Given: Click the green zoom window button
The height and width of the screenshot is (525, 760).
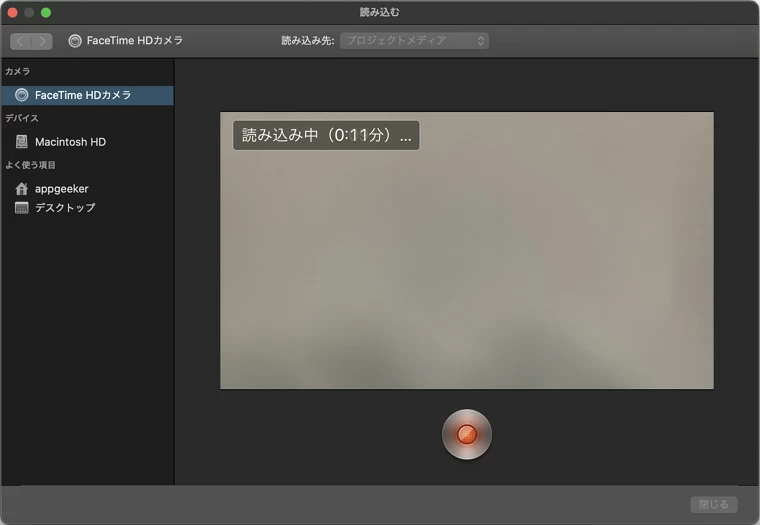Looking at the screenshot, I should 46,12.
